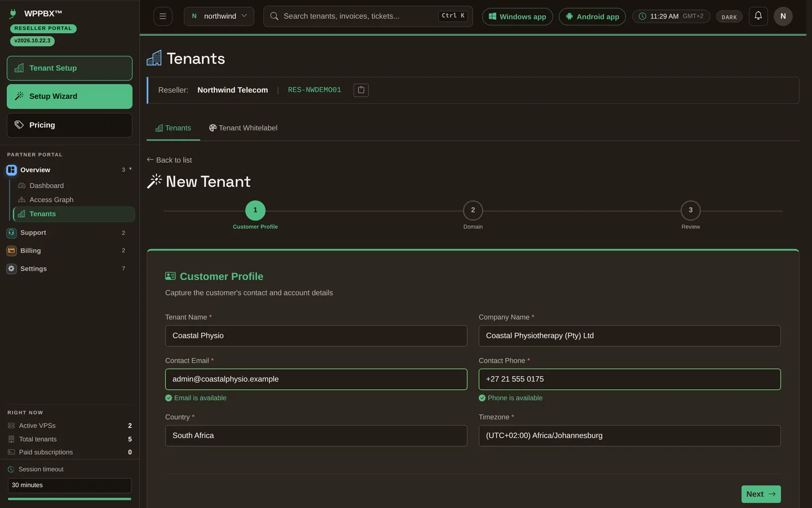Open the Tenant Setup button
The height and width of the screenshot is (508, 812).
coord(69,68)
